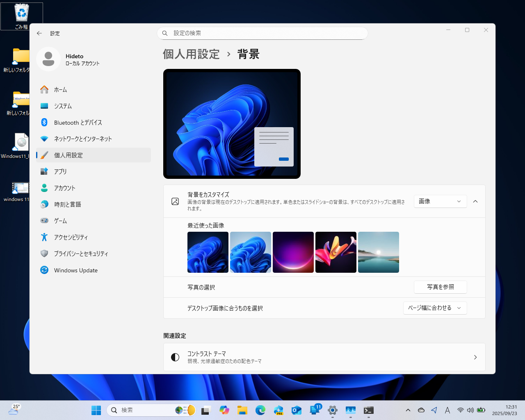Launch Microsoft Edge from the taskbar
The width and height of the screenshot is (525, 420).
260,410
